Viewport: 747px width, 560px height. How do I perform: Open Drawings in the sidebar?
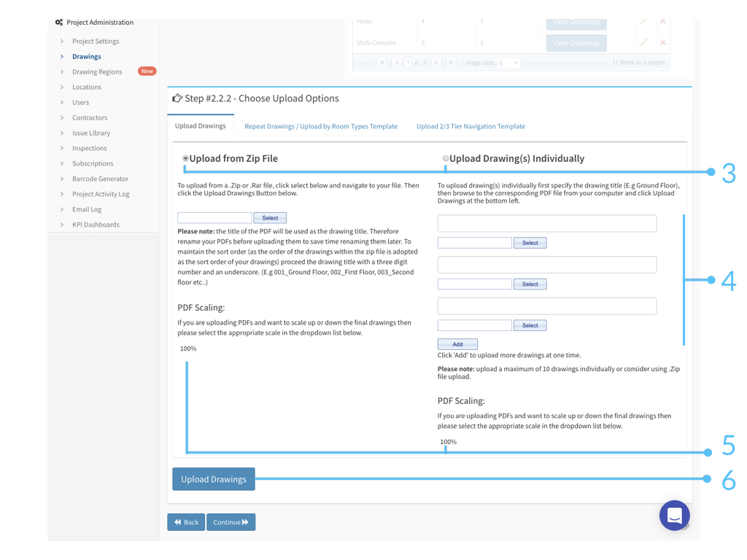click(87, 57)
